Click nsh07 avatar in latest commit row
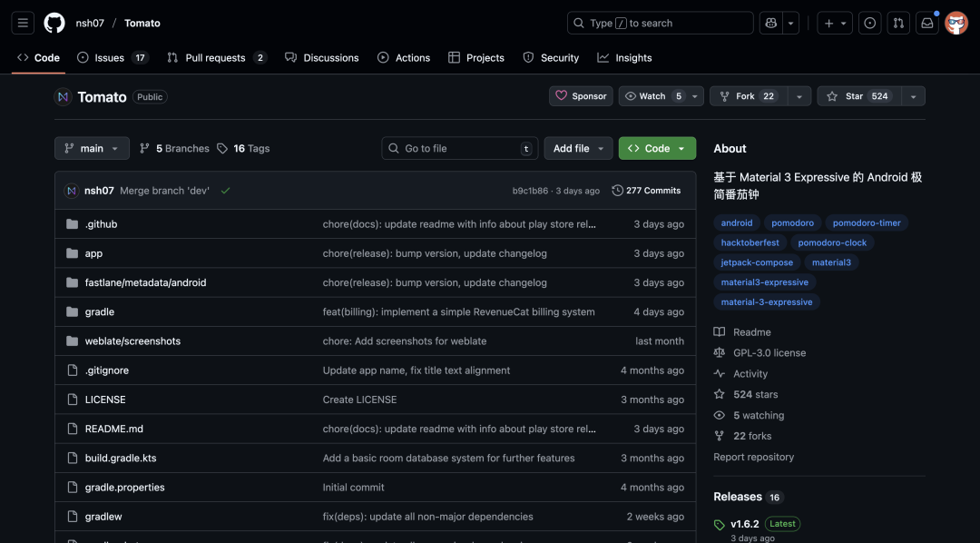 (x=72, y=191)
